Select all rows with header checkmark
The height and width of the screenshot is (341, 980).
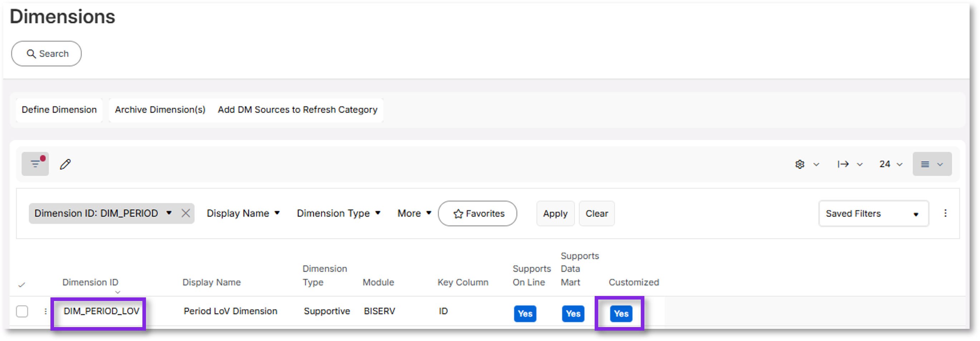point(22,285)
